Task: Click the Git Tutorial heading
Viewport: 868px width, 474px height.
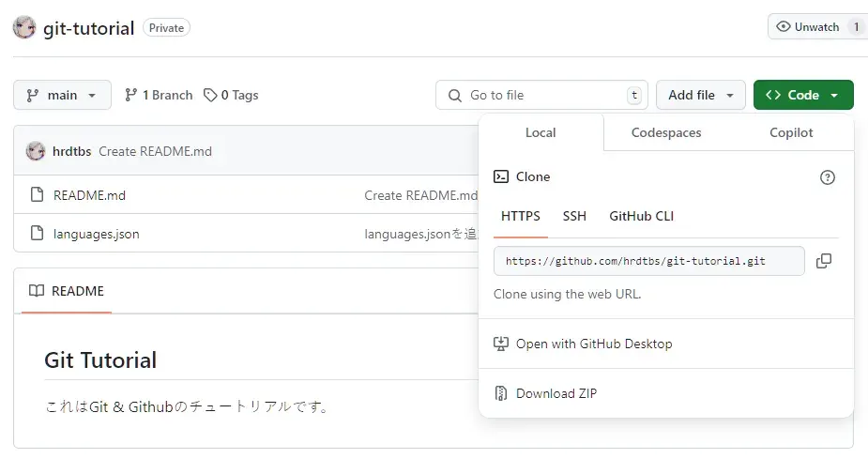Action: coord(100,359)
